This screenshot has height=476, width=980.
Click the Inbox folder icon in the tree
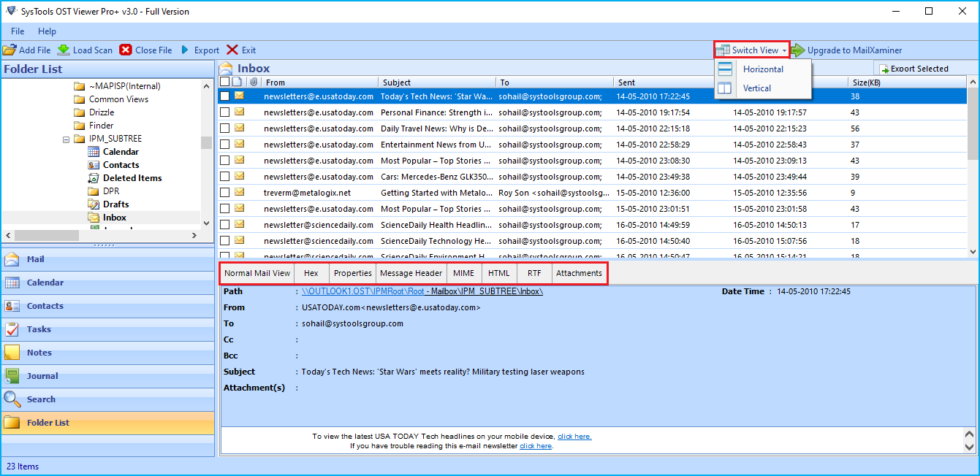coord(94,218)
